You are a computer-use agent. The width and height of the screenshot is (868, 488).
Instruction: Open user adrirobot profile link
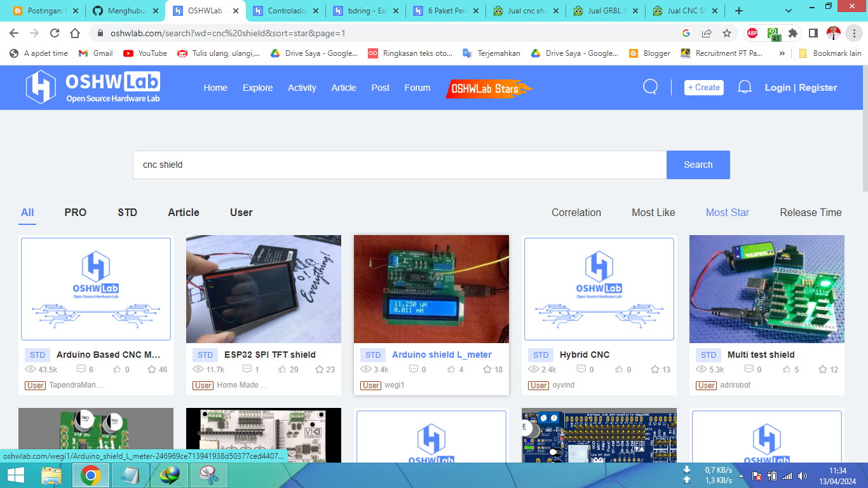click(735, 385)
